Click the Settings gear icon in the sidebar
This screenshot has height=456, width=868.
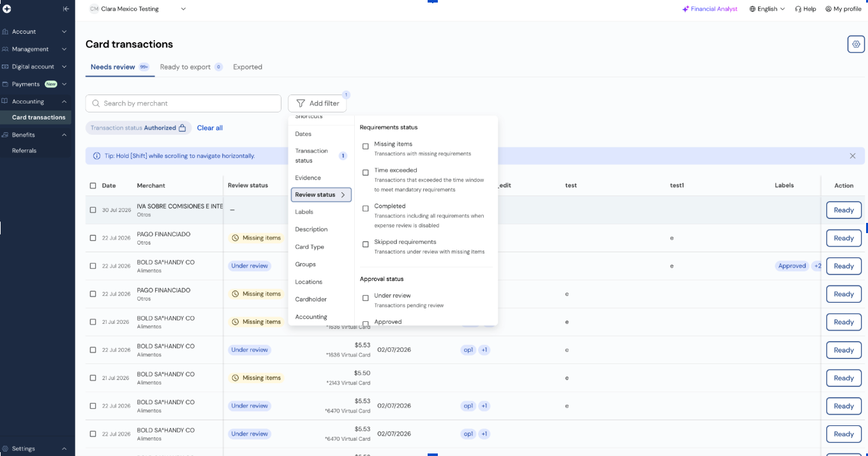click(5, 448)
